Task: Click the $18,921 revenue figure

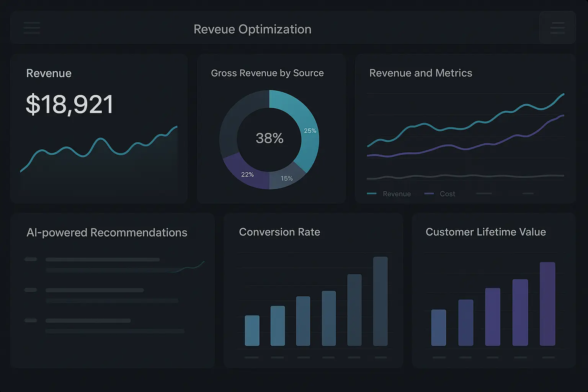Action: click(x=69, y=104)
